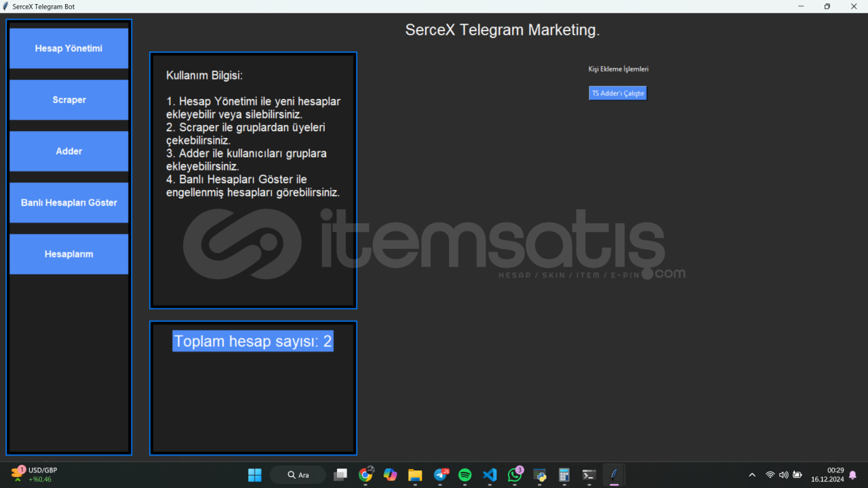Click the Toplam hesap sayısı: 2 text
Image resolution: width=868 pixels, height=488 pixels.
click(x=253, y=341)
